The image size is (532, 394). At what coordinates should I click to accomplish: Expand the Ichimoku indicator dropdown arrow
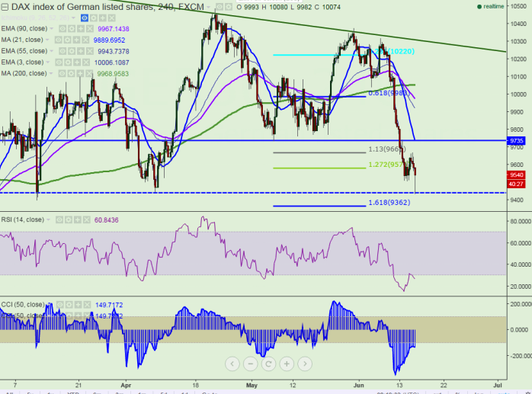74,18
